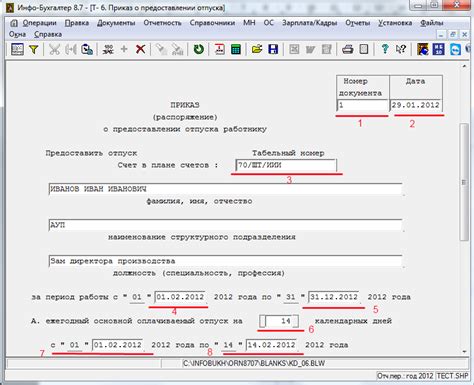The height and width of the screenshot is (385, 474).
Task: Open the Справка menu
Action: [48, 34]
